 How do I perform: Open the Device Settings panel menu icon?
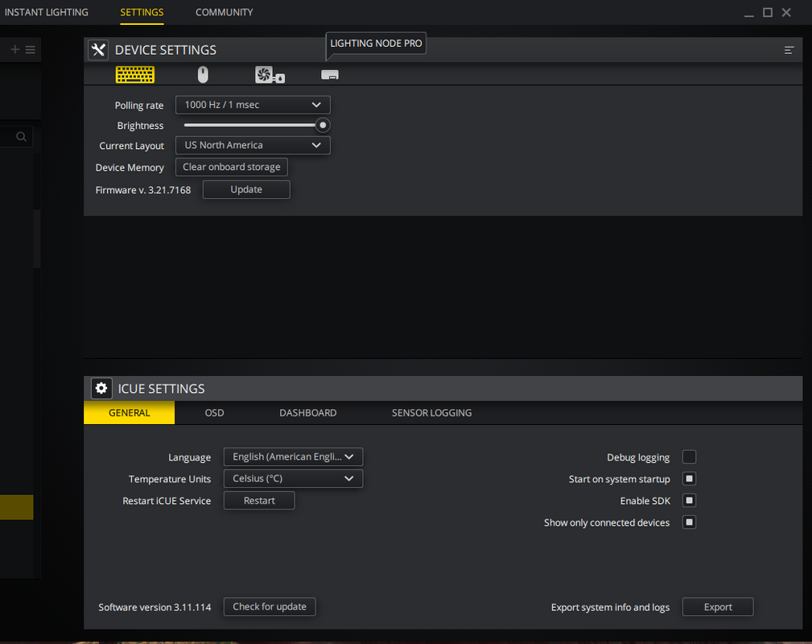789,50
